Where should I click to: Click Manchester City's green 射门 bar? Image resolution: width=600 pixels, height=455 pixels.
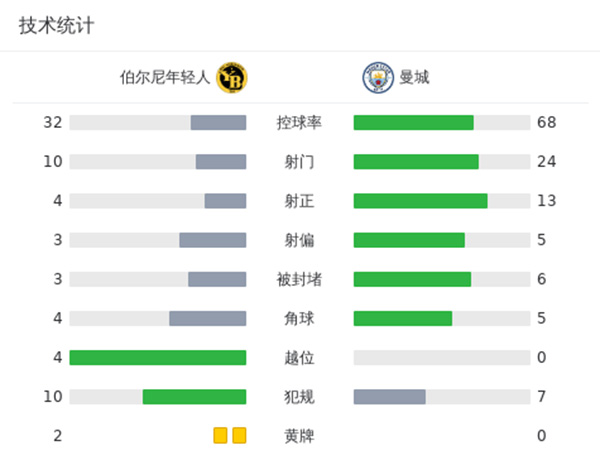pyautogui.click(x=416, y=162)
